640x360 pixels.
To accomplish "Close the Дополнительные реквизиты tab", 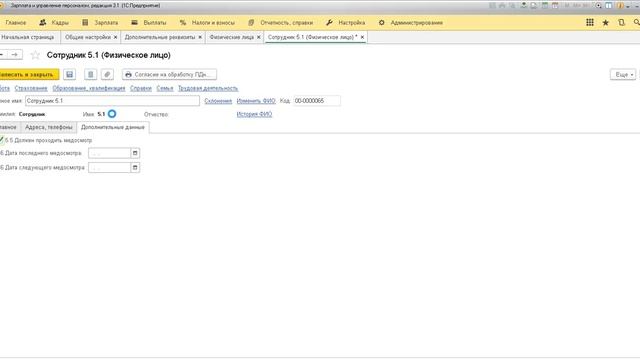I will (x=200, y=37).
